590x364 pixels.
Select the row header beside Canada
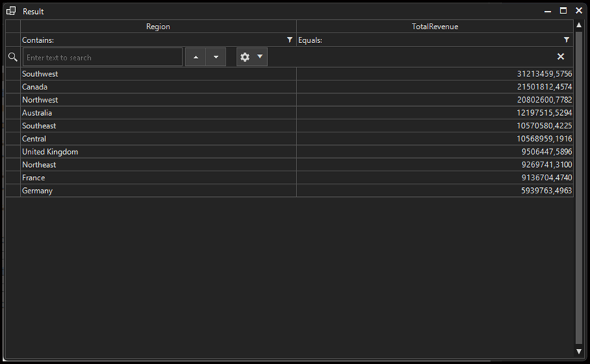(x=12, y=87)
